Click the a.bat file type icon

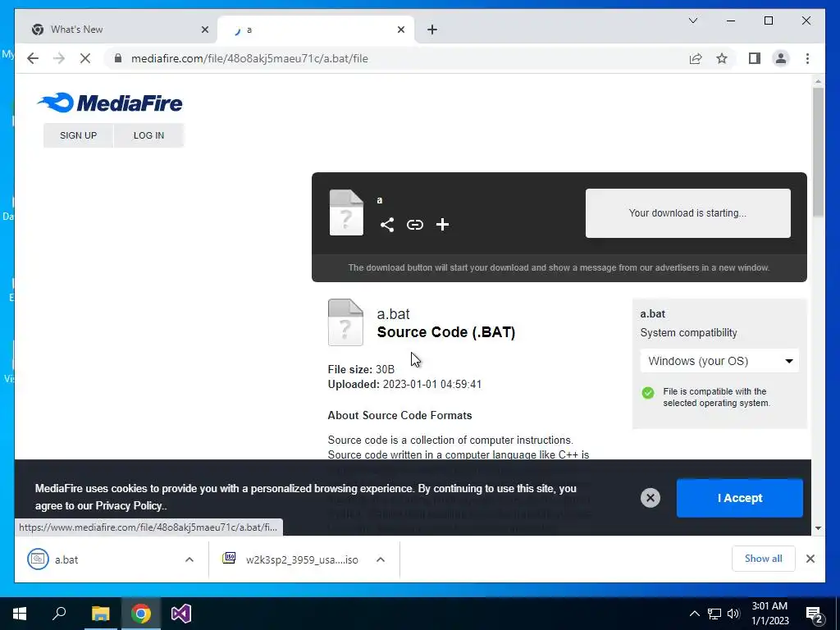345,322
